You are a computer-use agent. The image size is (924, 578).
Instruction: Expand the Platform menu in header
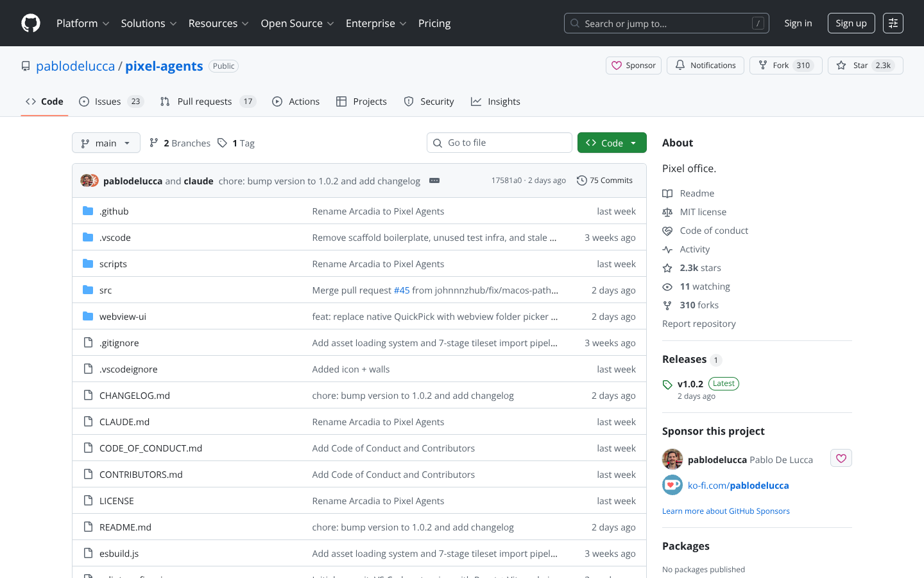(82, 23)
